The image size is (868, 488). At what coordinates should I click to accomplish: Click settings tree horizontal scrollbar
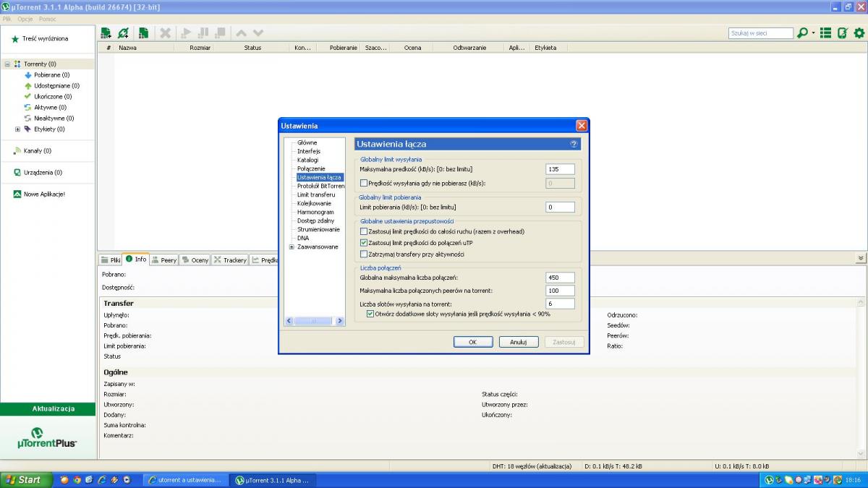[315, 321]
